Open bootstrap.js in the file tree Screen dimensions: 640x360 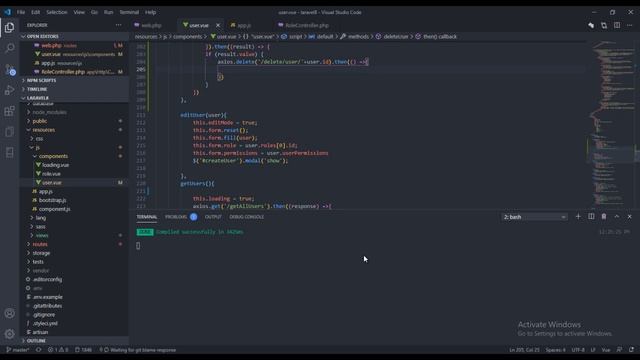[x=52, y=200]
